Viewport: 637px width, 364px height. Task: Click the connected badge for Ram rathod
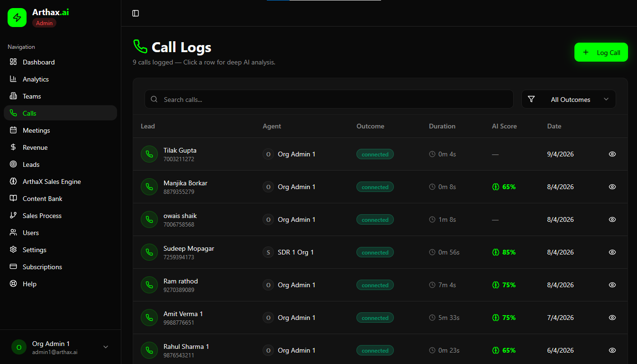coord(375,285)
